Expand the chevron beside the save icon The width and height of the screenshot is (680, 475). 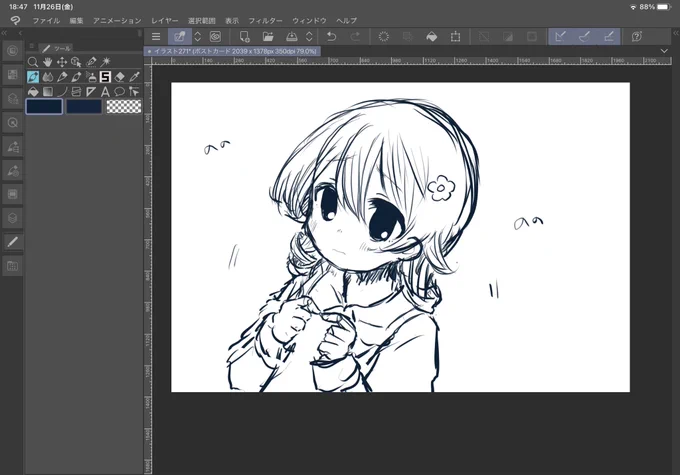pyautogui.click(x=309, y=36)
